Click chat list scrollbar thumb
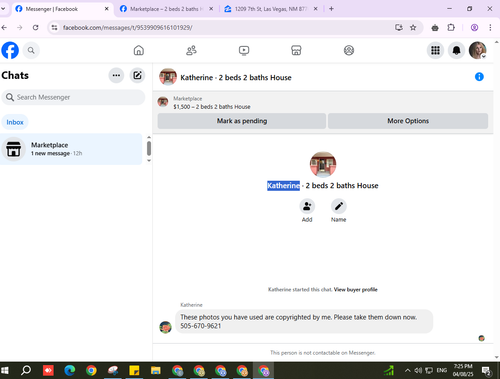This screenshot has width=500, height=379. (149, 148)
